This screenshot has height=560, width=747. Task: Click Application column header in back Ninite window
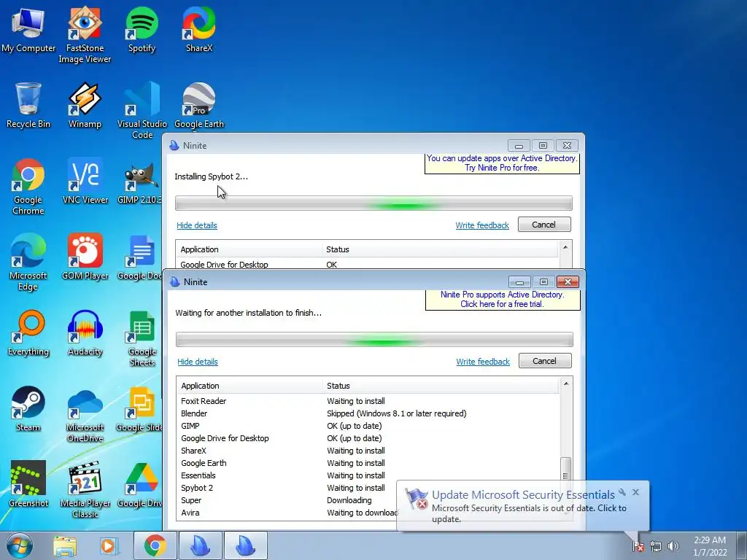click(249, 249)
